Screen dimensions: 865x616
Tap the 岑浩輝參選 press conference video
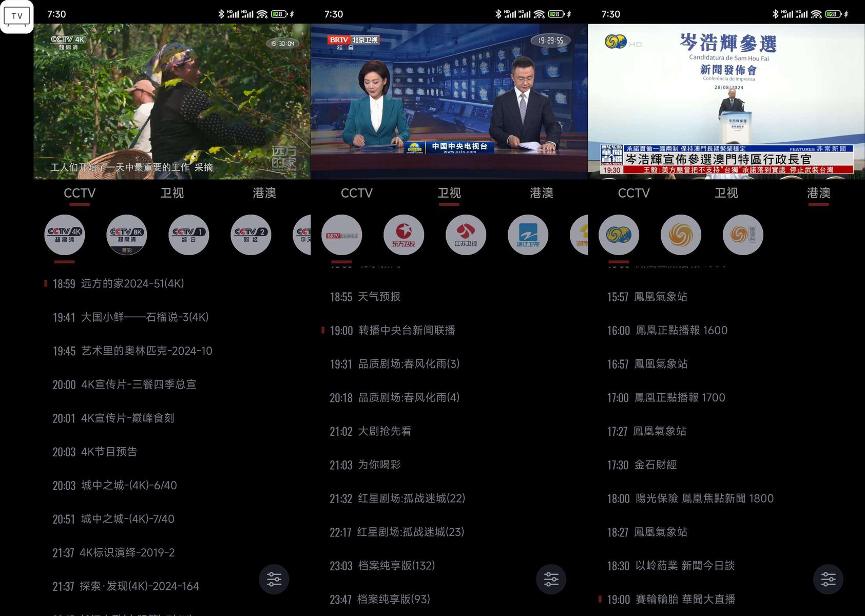(x=726, y=102)
